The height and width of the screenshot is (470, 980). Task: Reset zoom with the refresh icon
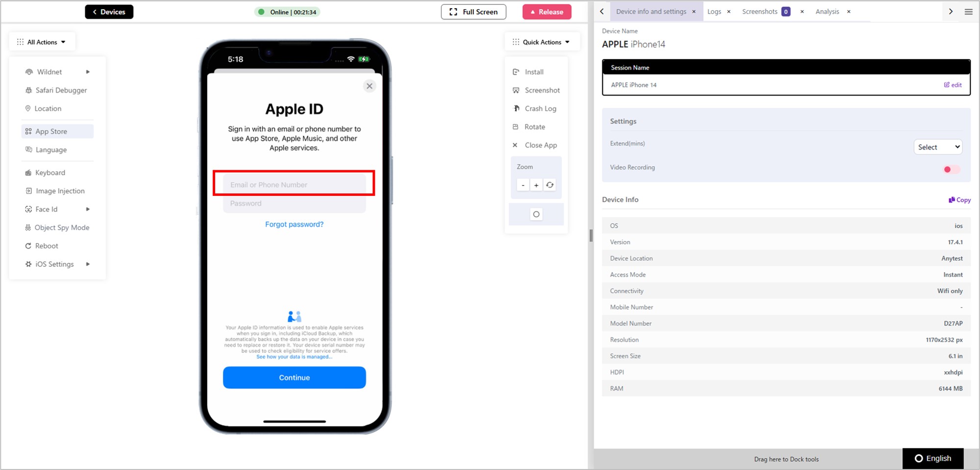tap(550, 185)
